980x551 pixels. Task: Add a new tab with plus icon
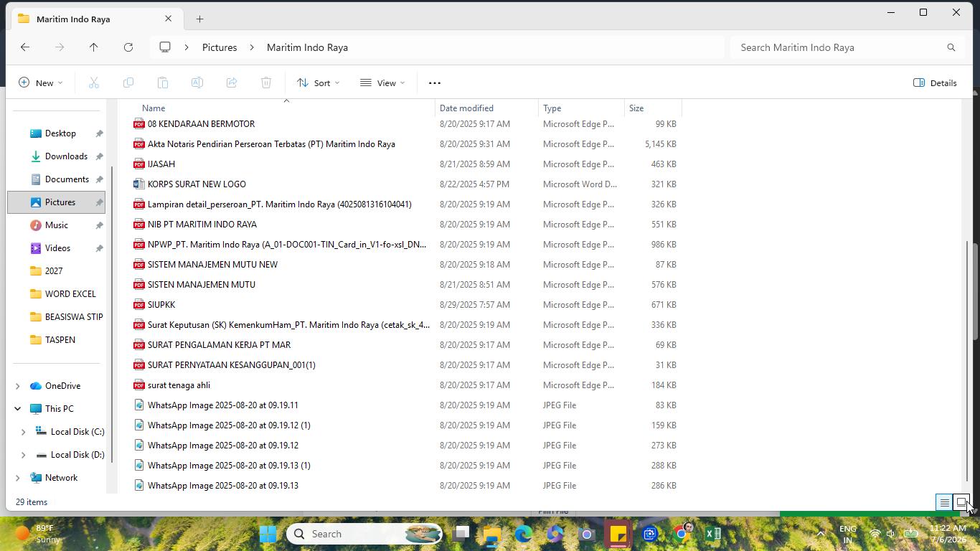pos(199,19)
